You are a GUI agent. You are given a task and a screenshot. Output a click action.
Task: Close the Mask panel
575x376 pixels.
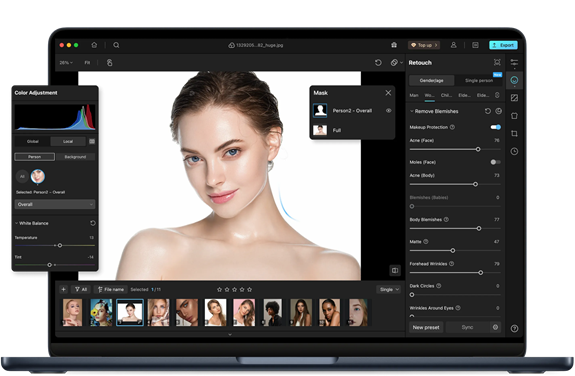pos(388,93)
